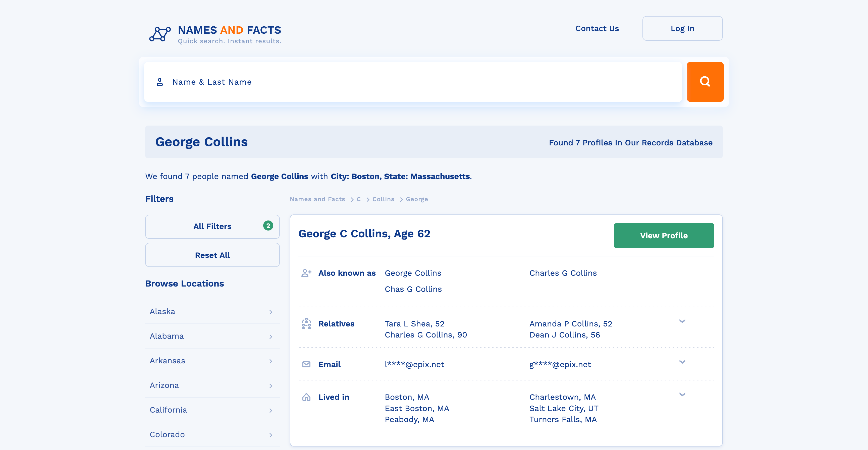Open relative Charles G Collins, 90
The height and width of the screenshot is (450, 868).
click(x=425, y=335)
